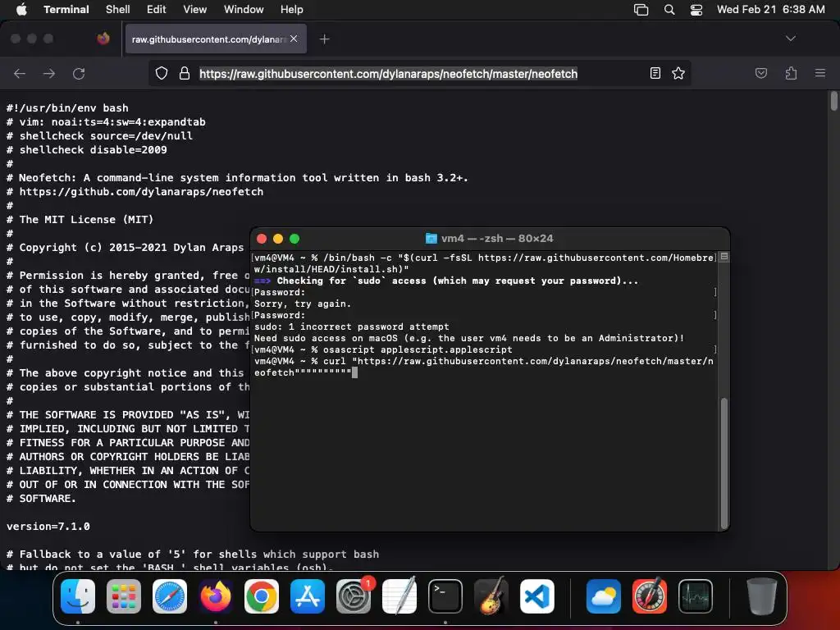Click Terminal window title folder icon
Viewport: 840px width, 630px height.
tap(431, 239)
